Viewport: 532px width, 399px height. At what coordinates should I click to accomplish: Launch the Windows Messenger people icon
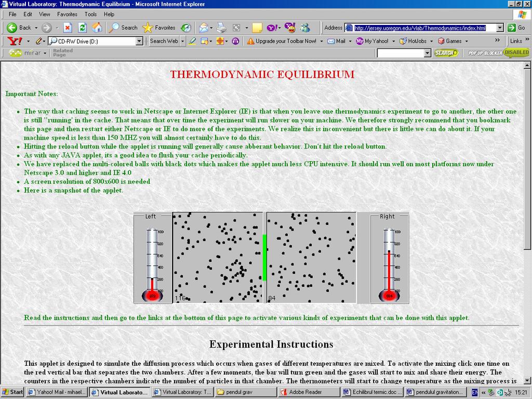(x=305, y=28)
